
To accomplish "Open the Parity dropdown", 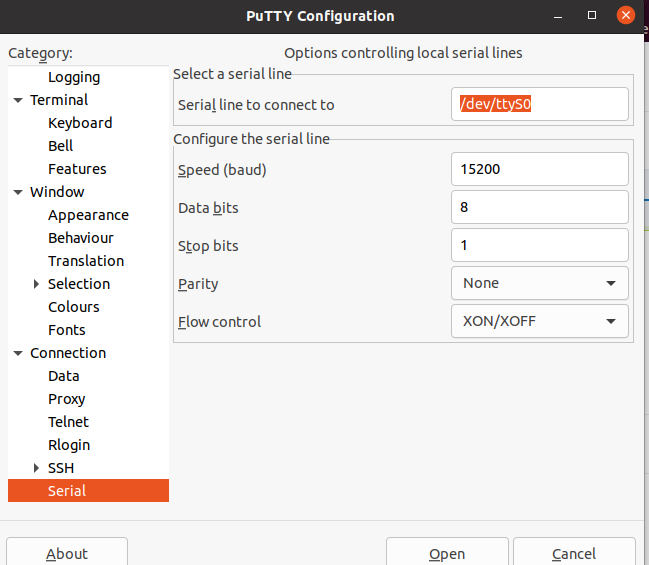I will click(540, 283).
